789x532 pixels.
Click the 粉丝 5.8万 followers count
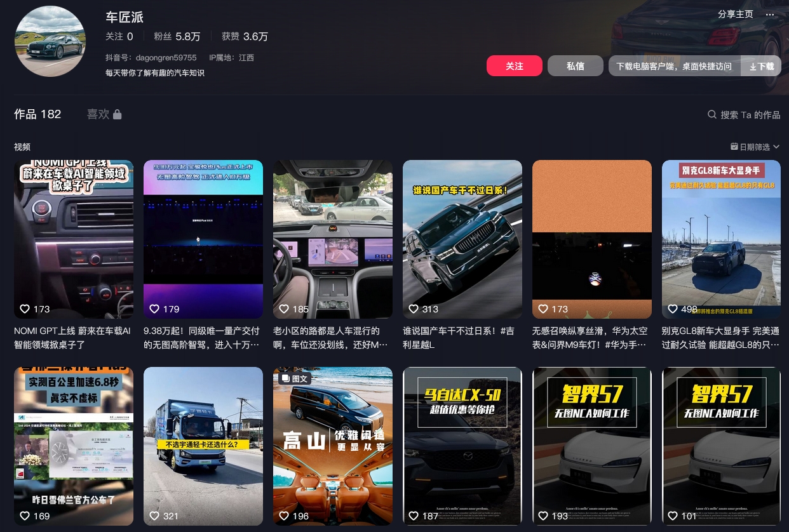pos(177,37)
